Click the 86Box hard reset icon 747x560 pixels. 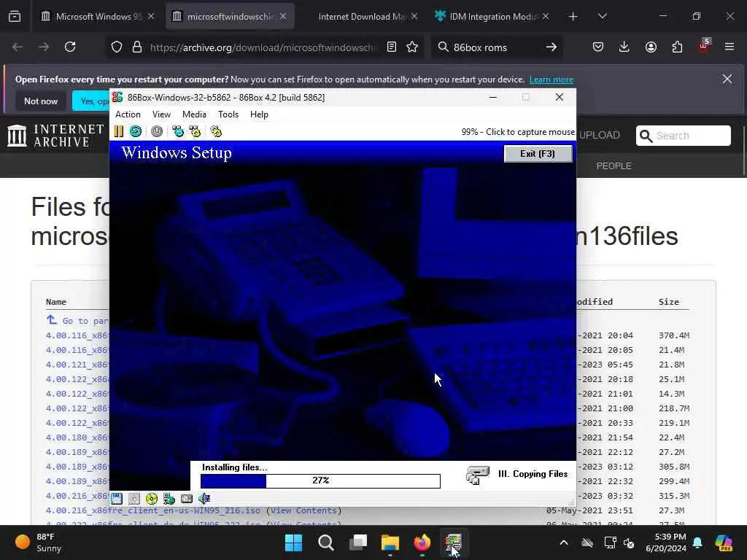(x=136, y=131)
